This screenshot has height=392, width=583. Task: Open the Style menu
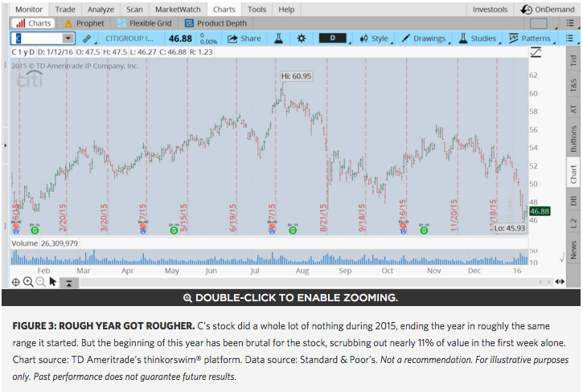374,39
